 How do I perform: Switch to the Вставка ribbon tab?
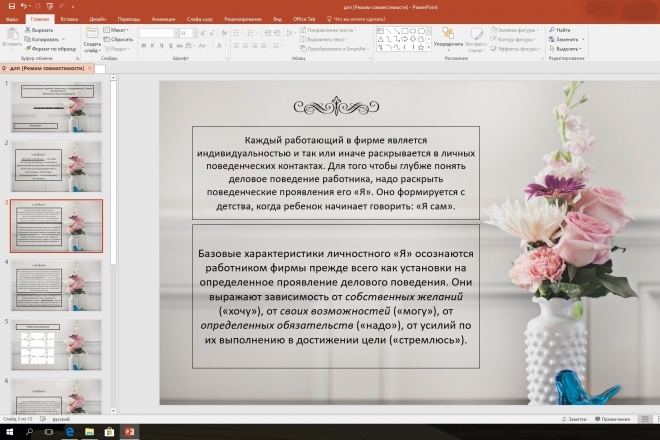(x=69, y=19)
